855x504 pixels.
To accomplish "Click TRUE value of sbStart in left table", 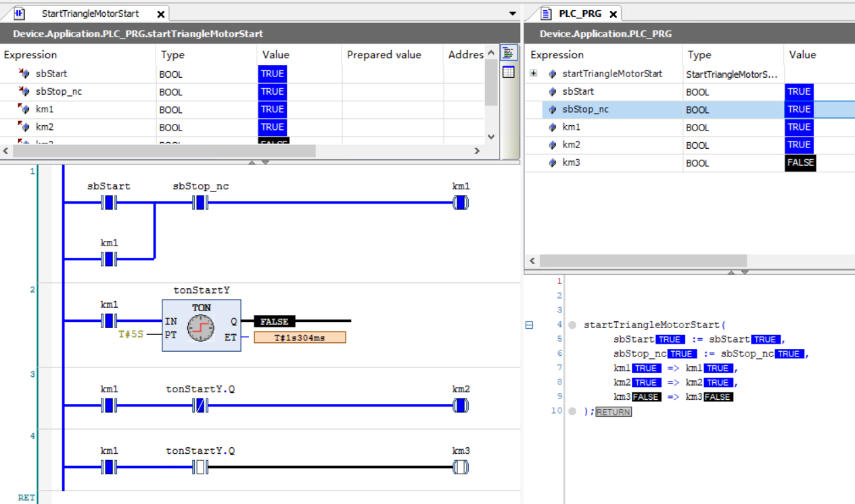I will tap(272, 73).
